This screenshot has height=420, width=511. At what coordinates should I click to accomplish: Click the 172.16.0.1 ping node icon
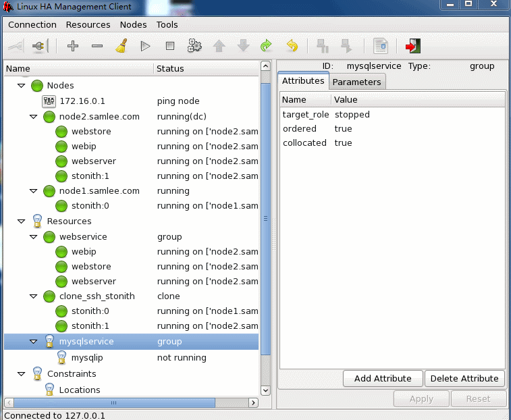click(x=49, y=101)
